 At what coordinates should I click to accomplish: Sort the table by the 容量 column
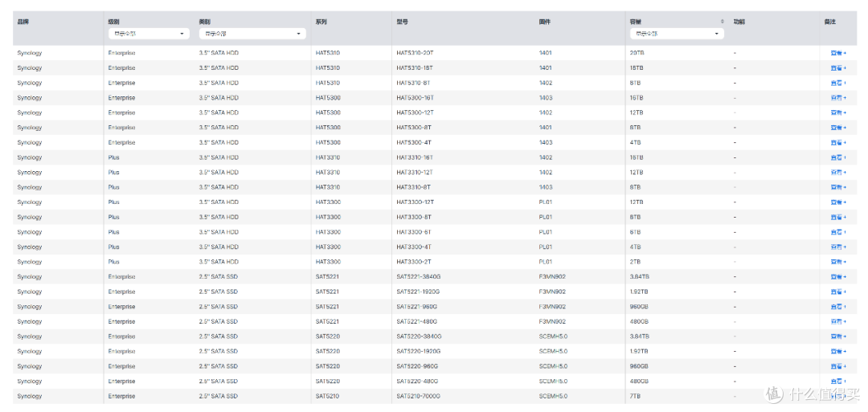click(x=722, y=22)
